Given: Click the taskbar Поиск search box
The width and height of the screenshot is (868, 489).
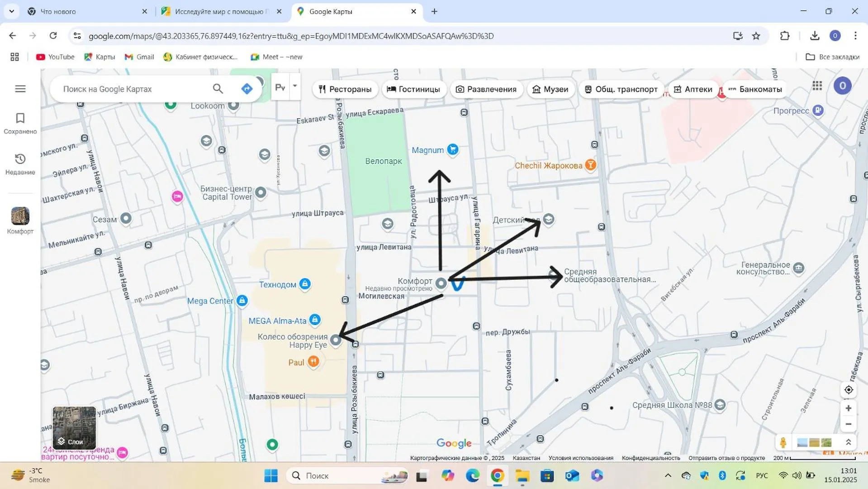Looking at the screenshot, I should [347, 475].
